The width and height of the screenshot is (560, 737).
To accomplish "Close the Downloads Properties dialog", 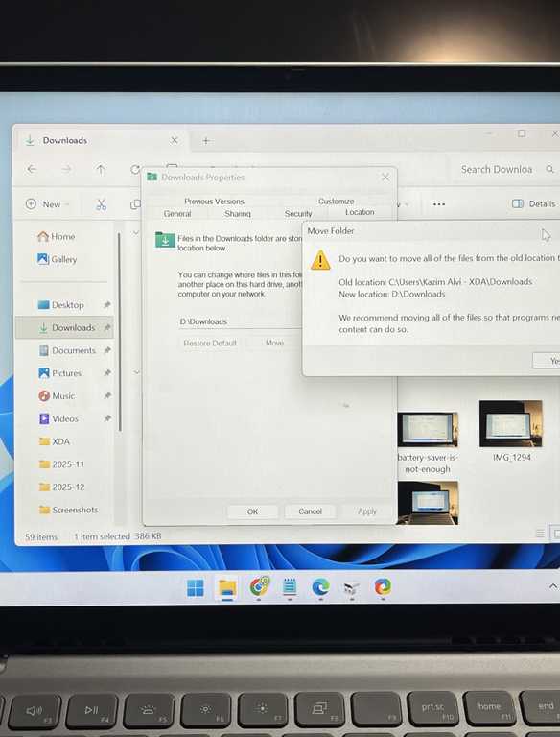I will [x=385, y=177].
